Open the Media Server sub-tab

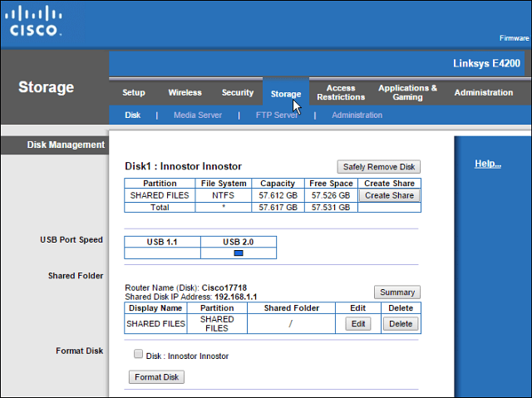(198, 115)
